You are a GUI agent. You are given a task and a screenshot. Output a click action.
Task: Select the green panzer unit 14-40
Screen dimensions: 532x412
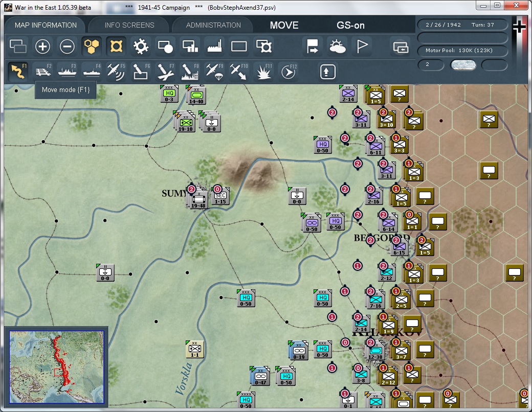pyautogui.click(x=196, y=95)
